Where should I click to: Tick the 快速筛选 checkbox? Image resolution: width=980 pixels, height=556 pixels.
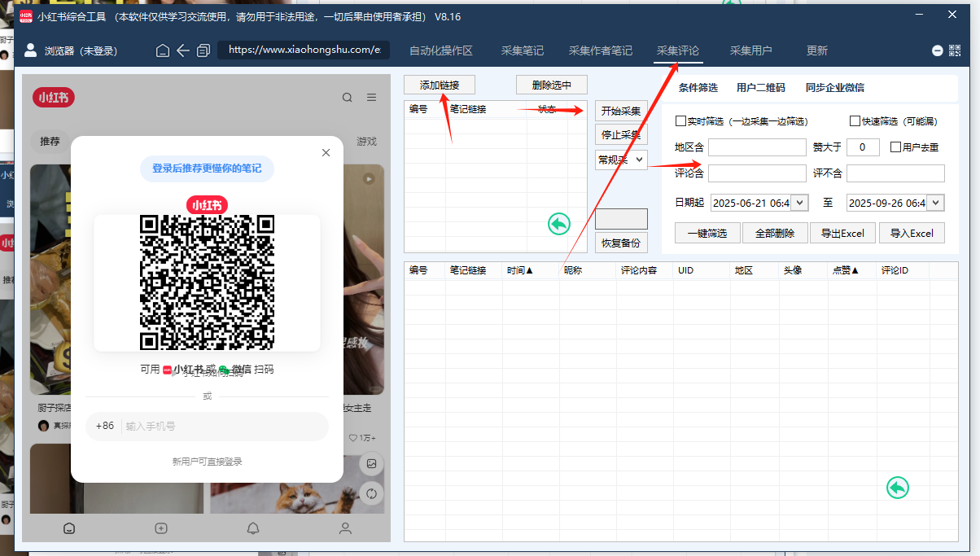point(855,121)
